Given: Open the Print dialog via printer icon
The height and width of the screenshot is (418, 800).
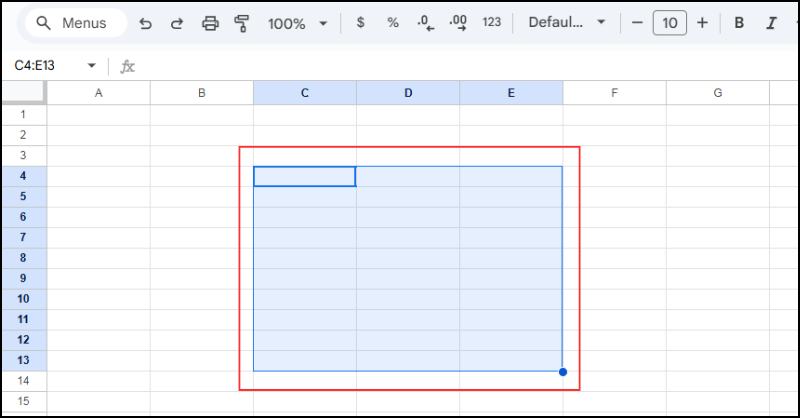Looking at the screenshot, I should (x=210, y=23).
